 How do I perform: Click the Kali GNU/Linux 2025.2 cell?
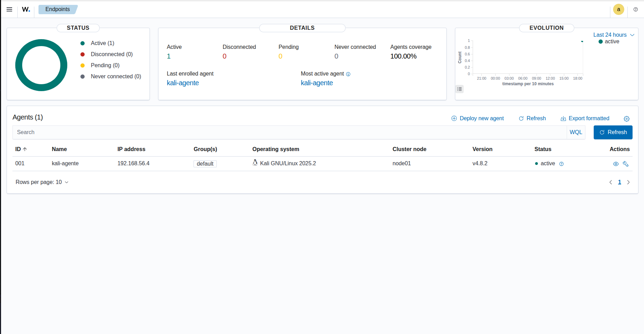(288, 164)
